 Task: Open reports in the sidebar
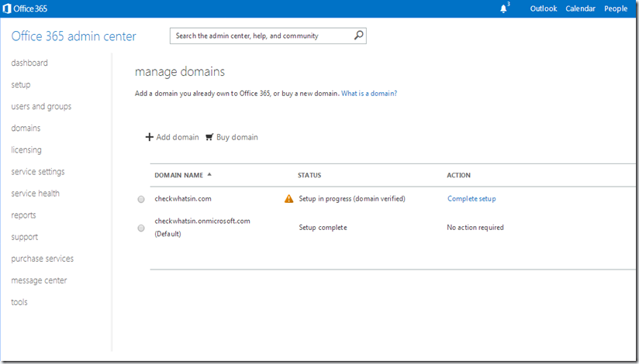click(23, 215)
